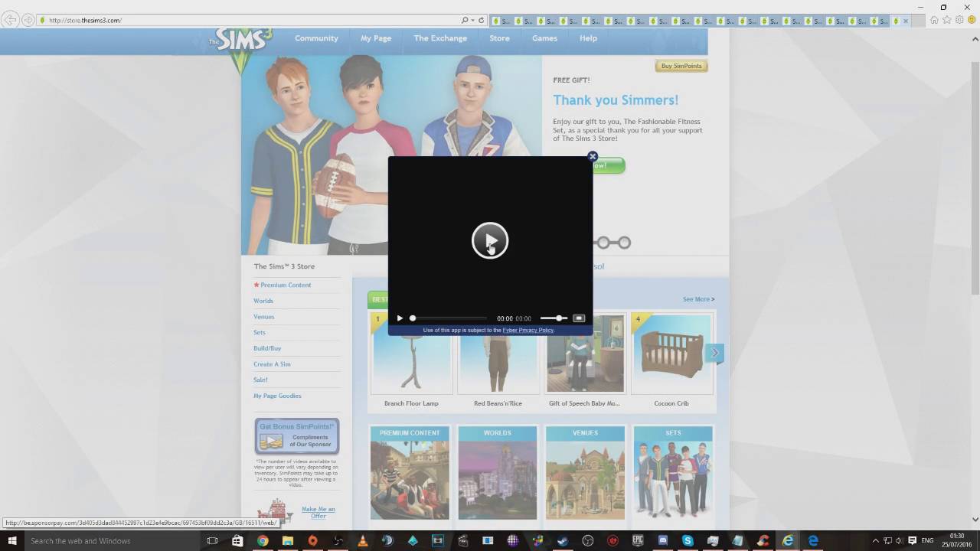Open the Windows Store taskbar icon
Image resolution: width=980 pixels, height=551 pixels.
tap(237, 541)
